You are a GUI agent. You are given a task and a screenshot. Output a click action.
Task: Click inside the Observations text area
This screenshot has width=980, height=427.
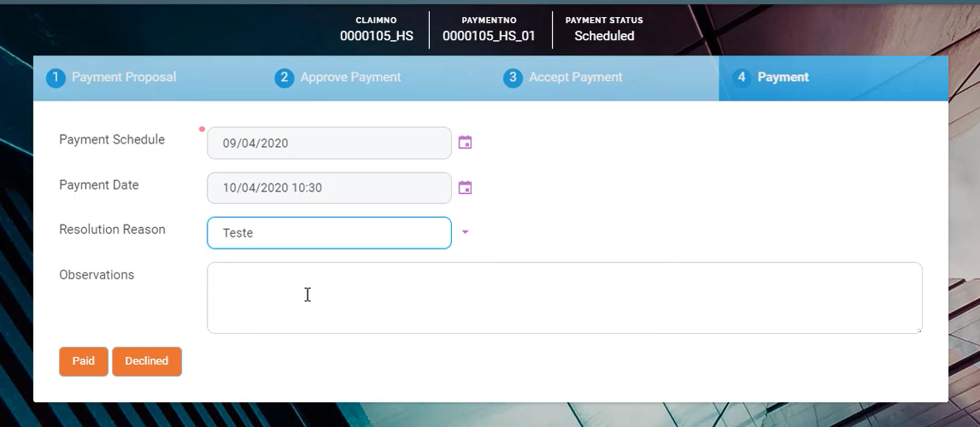point(565,298)
